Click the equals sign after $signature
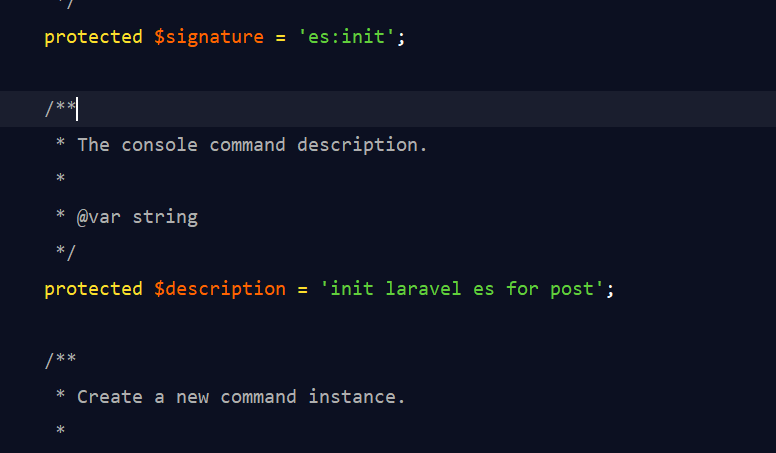 tap(282, 37)
